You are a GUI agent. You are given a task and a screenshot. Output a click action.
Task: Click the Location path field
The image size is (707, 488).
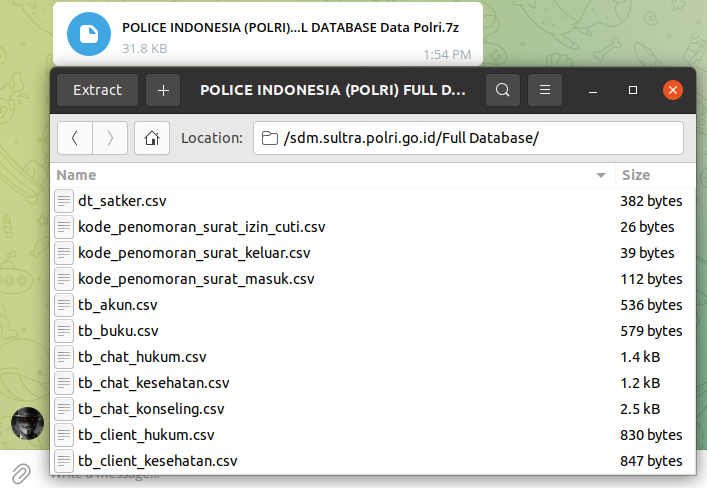[468, 138]
